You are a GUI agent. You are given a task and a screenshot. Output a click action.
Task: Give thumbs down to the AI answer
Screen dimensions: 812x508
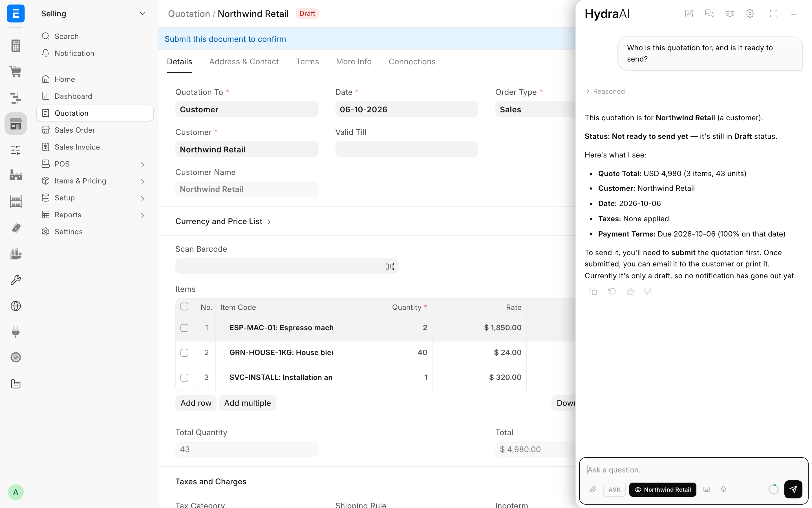click(x=648, y=291)
